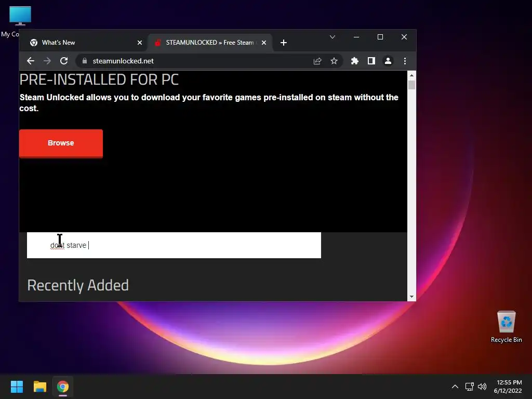Reload the steamunlocked.net page
The height and width of the screenshot is (399, 532).
pos(64,61)
